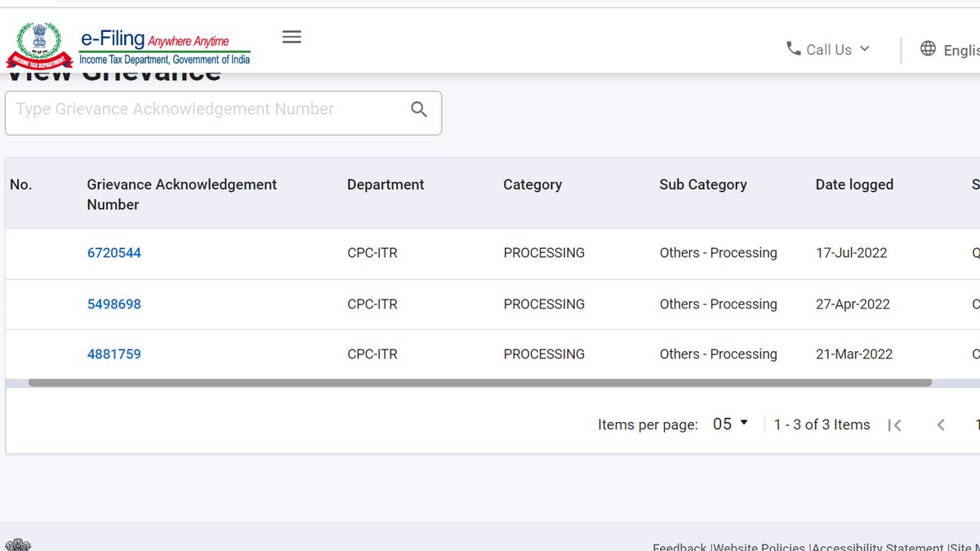The width and height of the screenshot is (980, 551).
Task: Click the e-Filing Anywhere Anytime logo text
Action: (x=164, y=47)
